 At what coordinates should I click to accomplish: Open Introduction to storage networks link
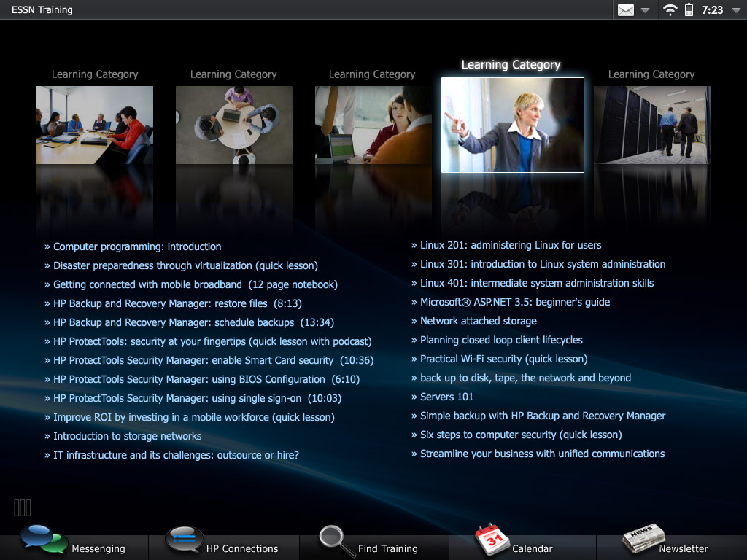[127, 436]
